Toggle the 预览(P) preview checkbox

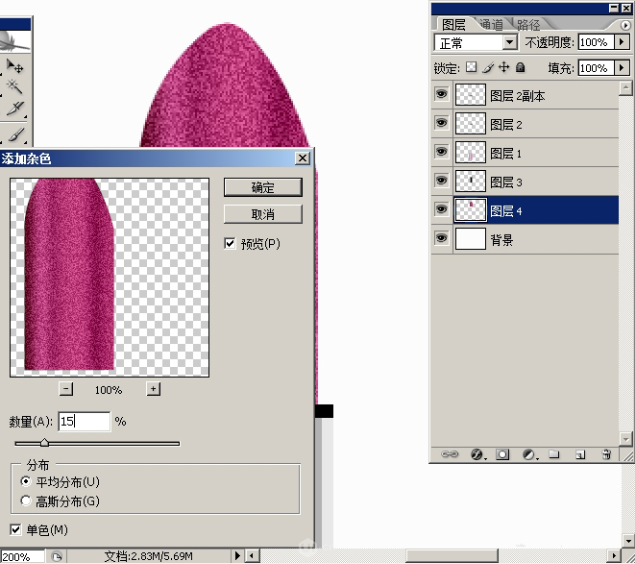pos(231,243)
